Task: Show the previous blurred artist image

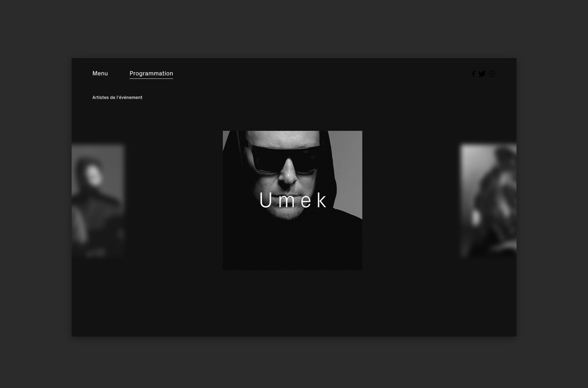Action: tap(98, 201)
